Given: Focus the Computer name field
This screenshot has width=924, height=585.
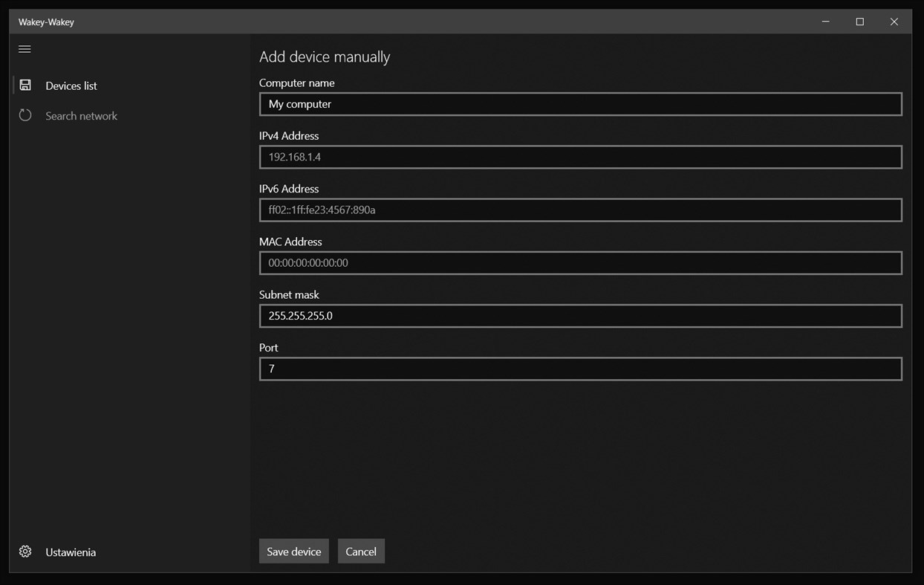Looking at the screenshot, I should [580, 104].
